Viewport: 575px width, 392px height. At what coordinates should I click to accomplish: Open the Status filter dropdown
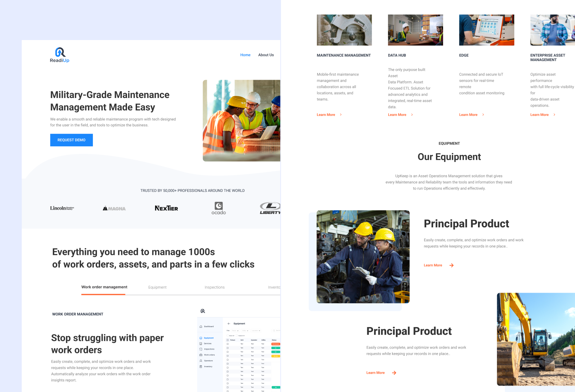(235, 331)
